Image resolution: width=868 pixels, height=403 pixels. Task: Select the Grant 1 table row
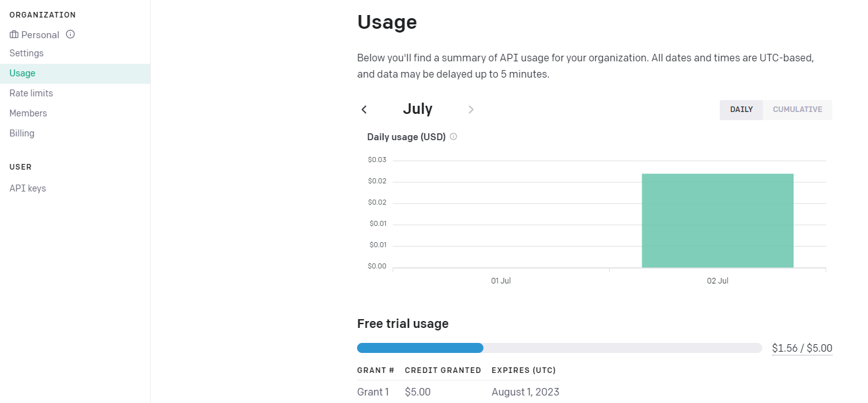pos(458,392)
